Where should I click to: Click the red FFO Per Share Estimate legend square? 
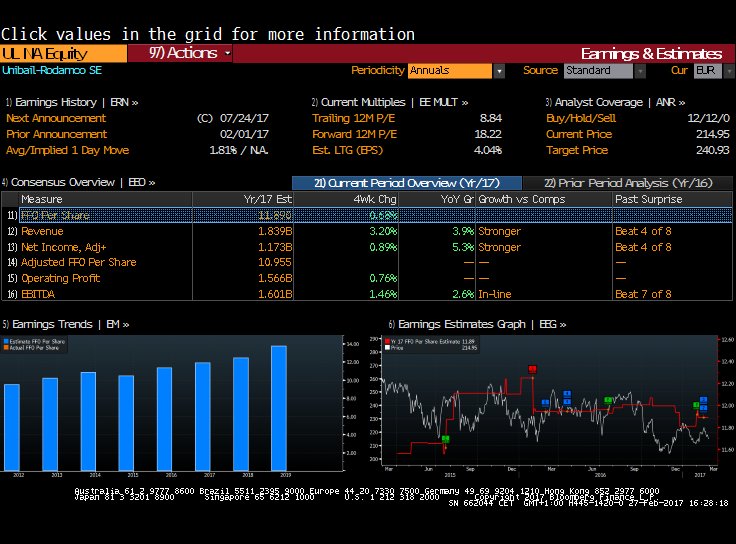[x=387, y=341]
